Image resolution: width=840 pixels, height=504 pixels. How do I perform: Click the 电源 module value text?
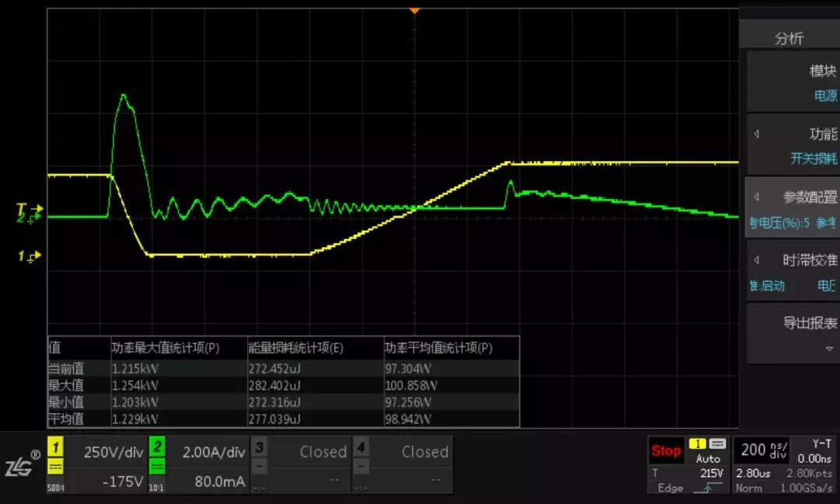pos(825,96)
